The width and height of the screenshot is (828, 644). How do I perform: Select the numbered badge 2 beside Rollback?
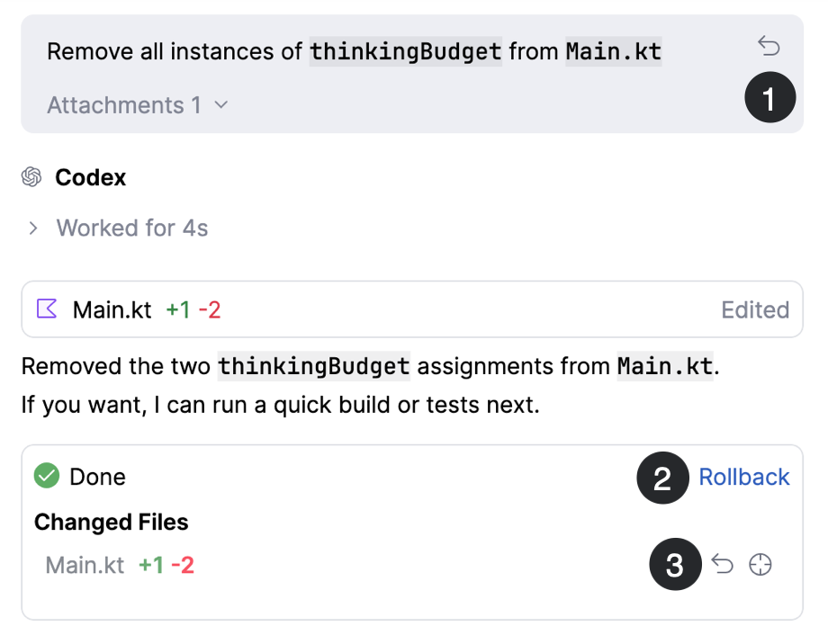tap(662, 477)
